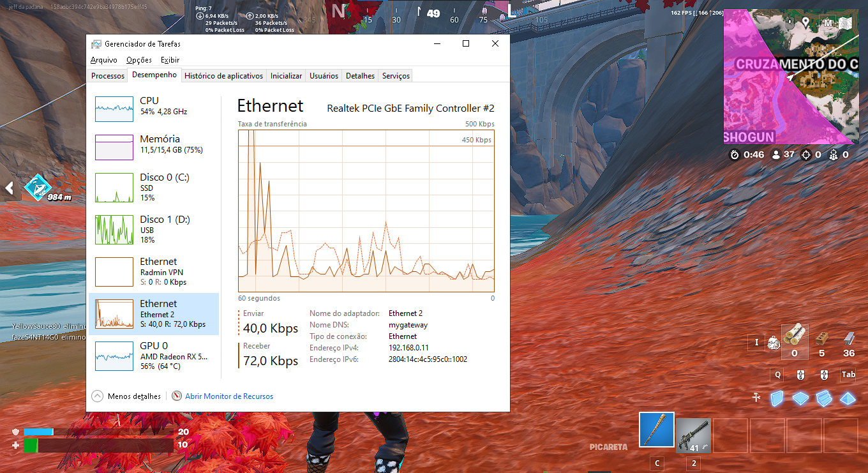This screenshot has height=473, width=868.
Task: Click the wood material icon in game
Action: click(795, 335)
